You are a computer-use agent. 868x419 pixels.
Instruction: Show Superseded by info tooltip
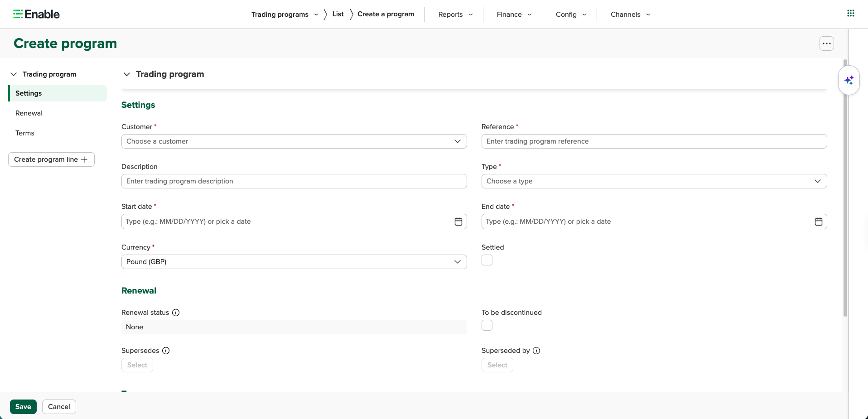click(536, 351)
